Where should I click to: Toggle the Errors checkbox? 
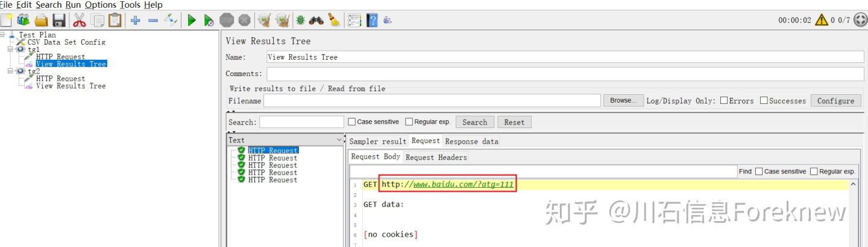pos(724,101)
